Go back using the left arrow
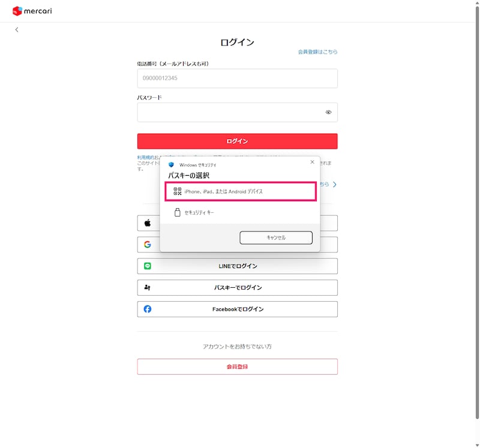 pos(17,29)
